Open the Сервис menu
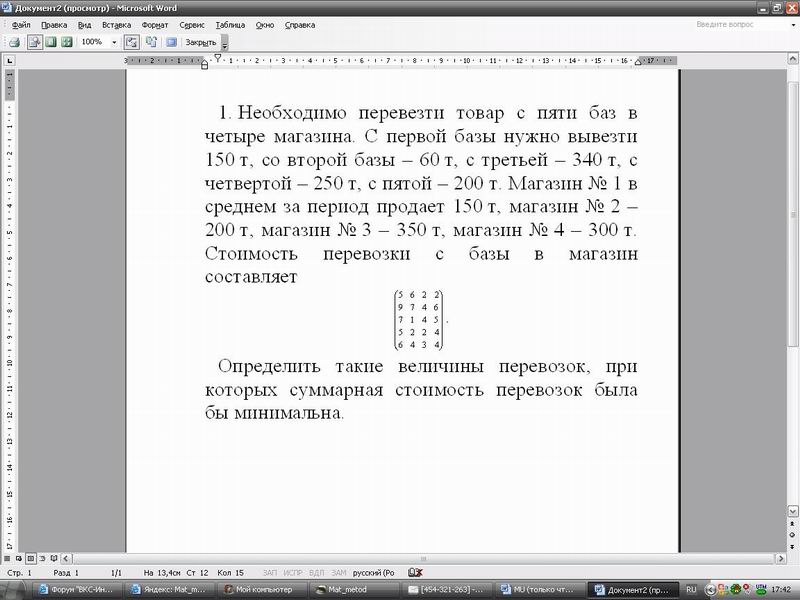Screen dimensions: 800x600 click(192, 25)
